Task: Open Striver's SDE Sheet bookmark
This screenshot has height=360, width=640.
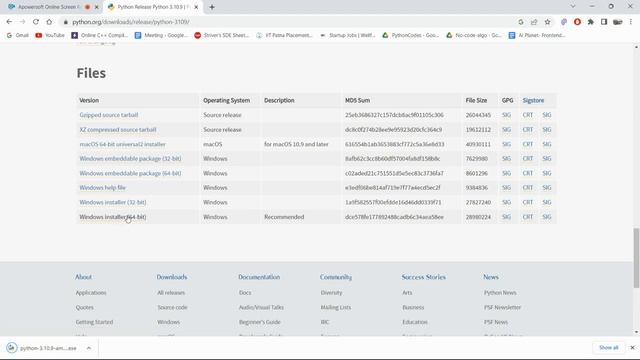Action: click(x=222, y=36)
